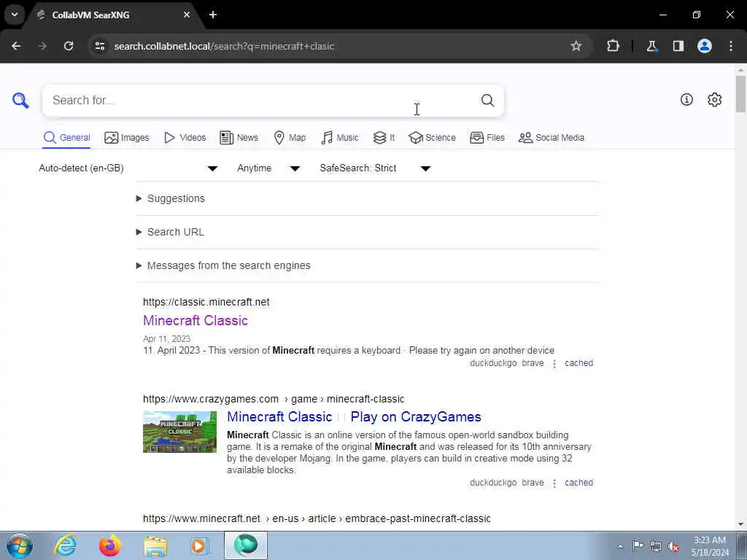This screenshot has height=560, width=747.
Task: Click the browser address bar URL
Action: click(224, 46)
